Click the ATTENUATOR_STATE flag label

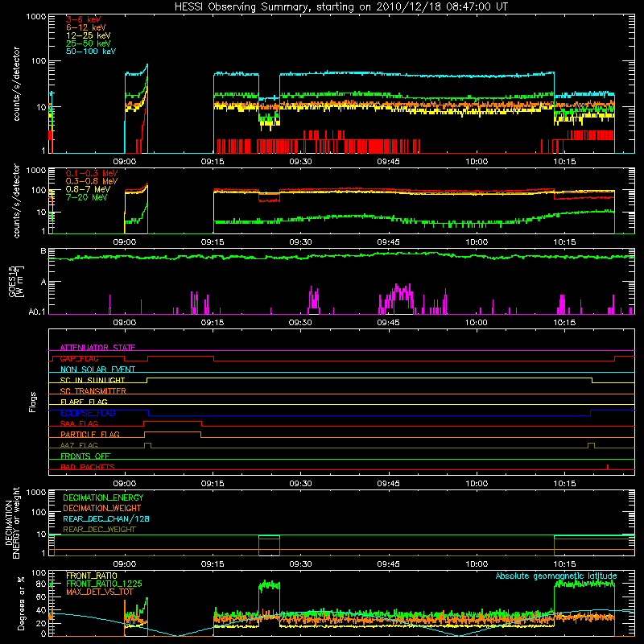pos(97,348)
